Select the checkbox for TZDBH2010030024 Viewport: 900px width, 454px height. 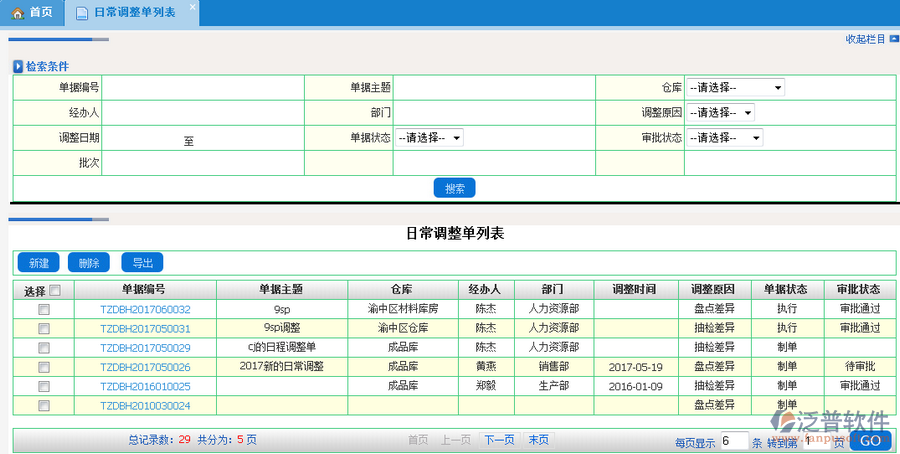pos(43,405)
